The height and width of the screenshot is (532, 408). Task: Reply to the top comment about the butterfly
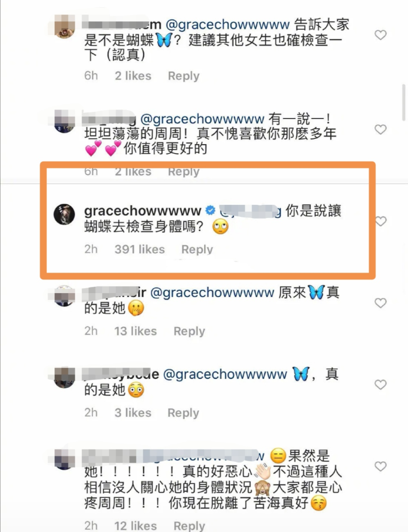[x=184, y=76]
